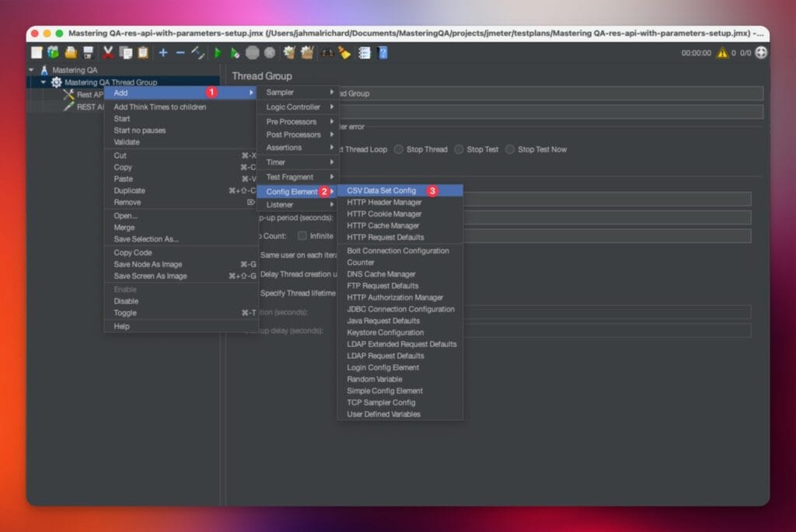Click the Paste clipboard icon
The image size is (796, 532).
[x=143, y=53]
